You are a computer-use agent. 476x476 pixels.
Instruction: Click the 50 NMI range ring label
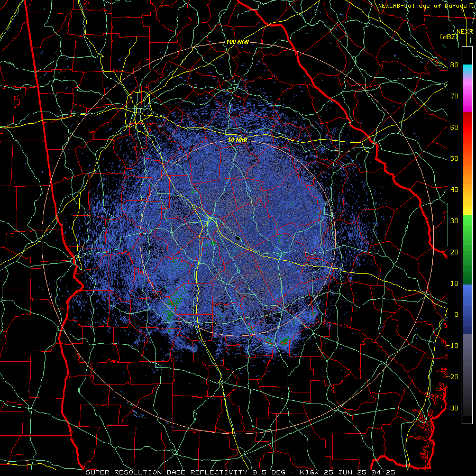tap(237, 140)
